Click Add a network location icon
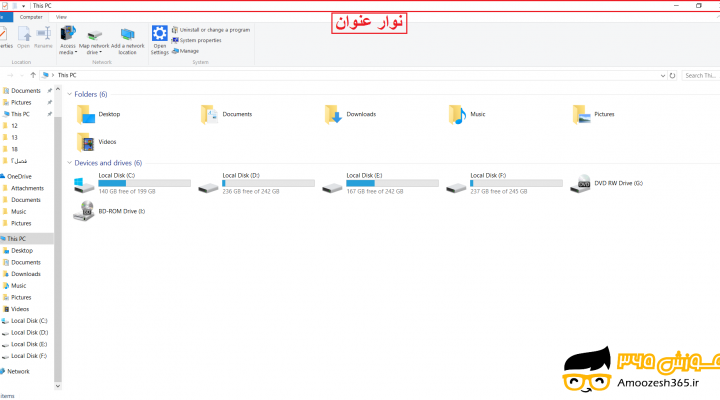The height and width of the screenshot is (400, 720). [127, 35]
